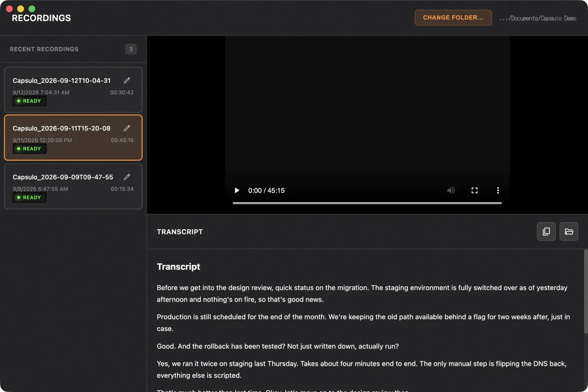This screenshot has height=392, width=588.
Task: Edit the name of Capsulo_2026-09-09T09-47-55
Action: [127, 177]
